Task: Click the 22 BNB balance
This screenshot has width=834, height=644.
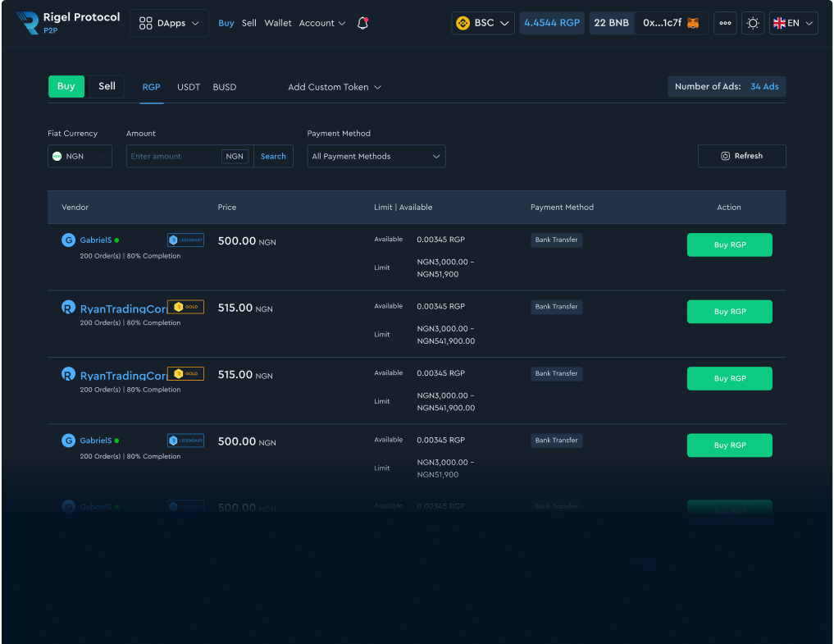Action: [611, 23]
